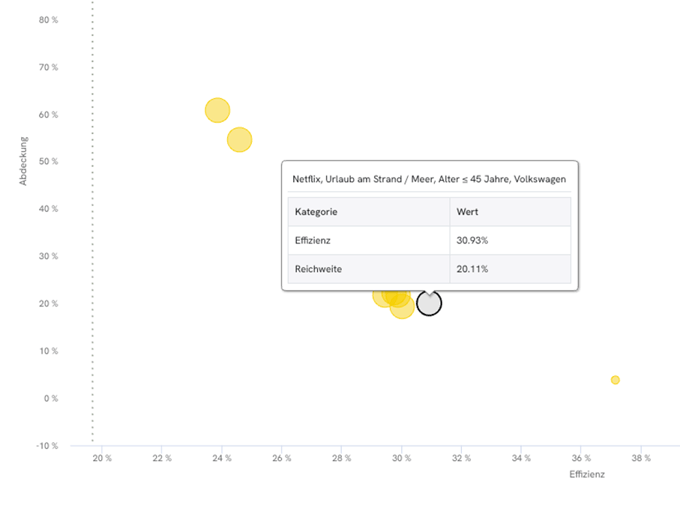This screenshot has width=680, height=511.
Task: Click the 34 % tick label on x-axis
Action: pos(521,458)
